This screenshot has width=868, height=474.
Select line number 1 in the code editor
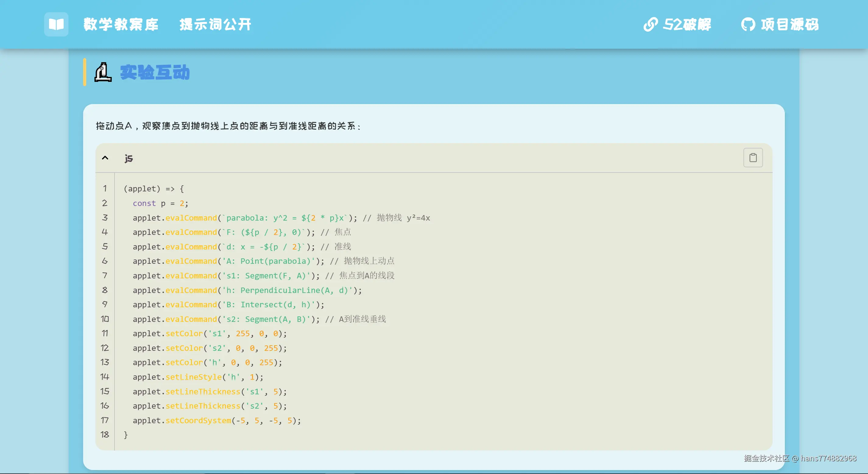coord(105,189)
